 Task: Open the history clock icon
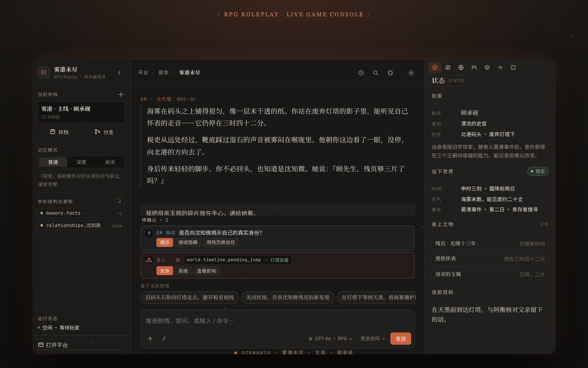click(361, 73)
